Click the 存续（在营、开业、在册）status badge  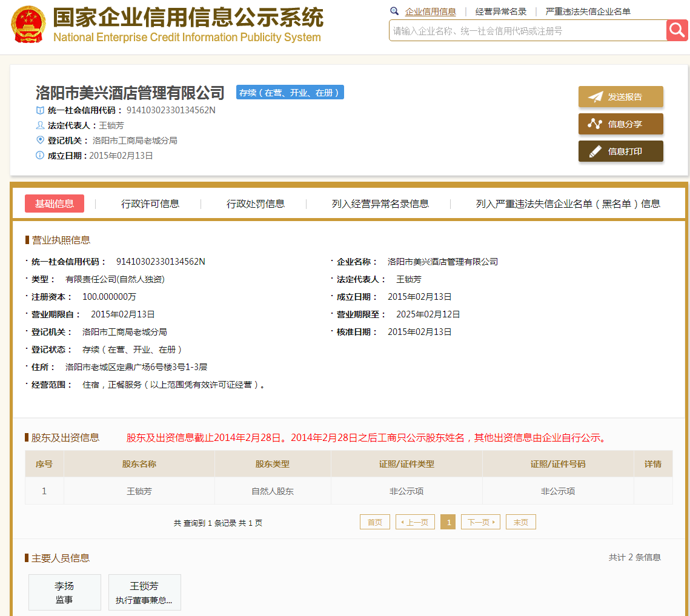(290, 93)
